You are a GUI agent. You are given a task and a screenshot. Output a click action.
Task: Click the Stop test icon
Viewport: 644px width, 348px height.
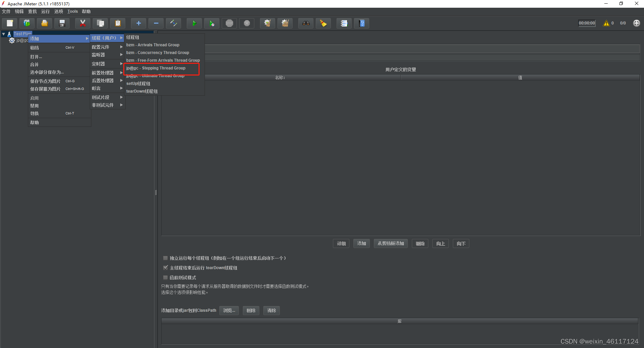[x=229, y=23]
